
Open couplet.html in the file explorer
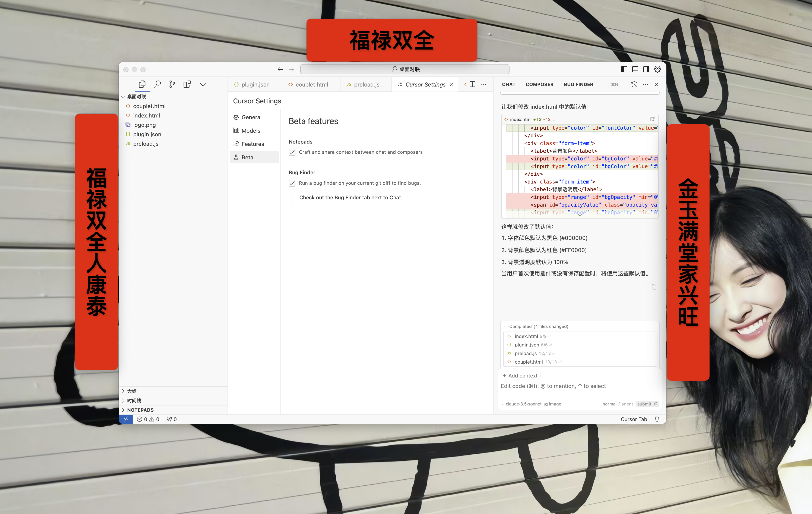pos(173,106)
